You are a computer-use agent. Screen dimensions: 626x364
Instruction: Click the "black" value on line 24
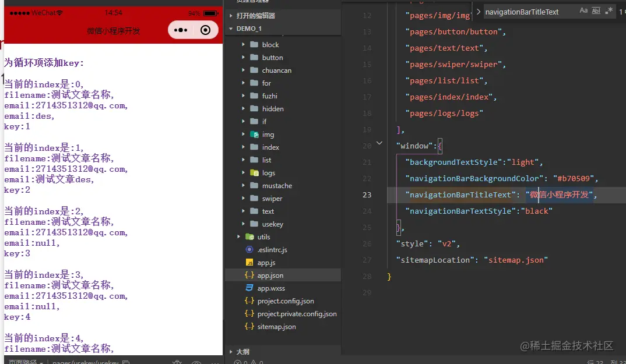coord(537,211)
